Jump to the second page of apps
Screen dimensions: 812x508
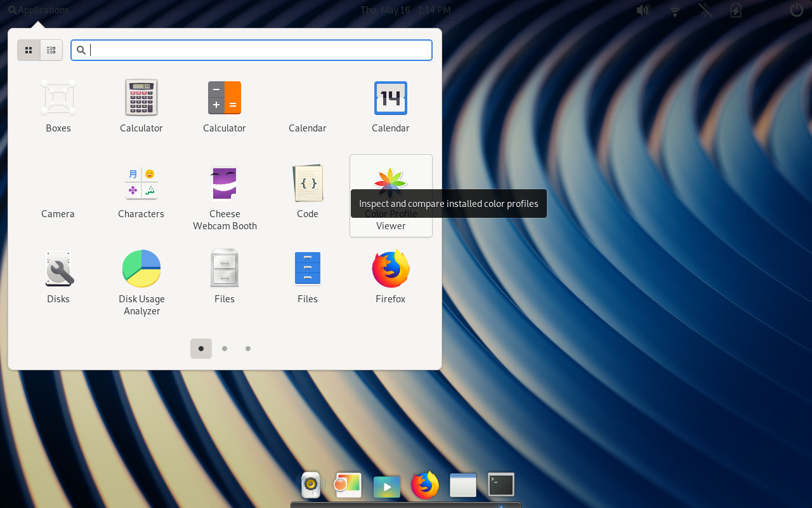coord(225,349)
